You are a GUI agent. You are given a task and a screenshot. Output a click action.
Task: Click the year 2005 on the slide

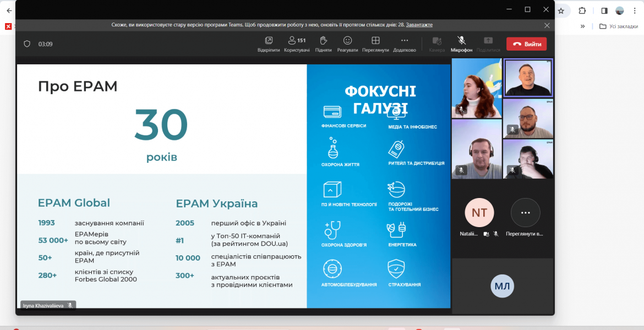(185, 223)
